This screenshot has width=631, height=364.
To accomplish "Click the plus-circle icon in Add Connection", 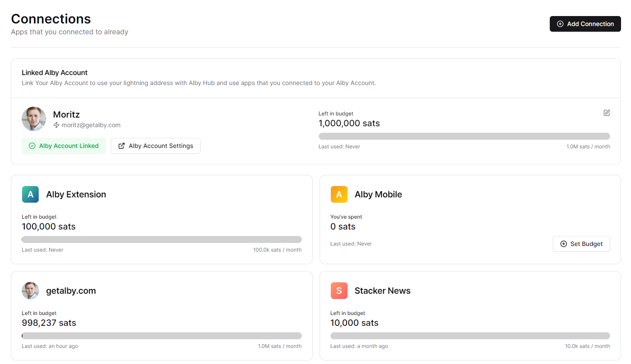I will pos(560,24).
